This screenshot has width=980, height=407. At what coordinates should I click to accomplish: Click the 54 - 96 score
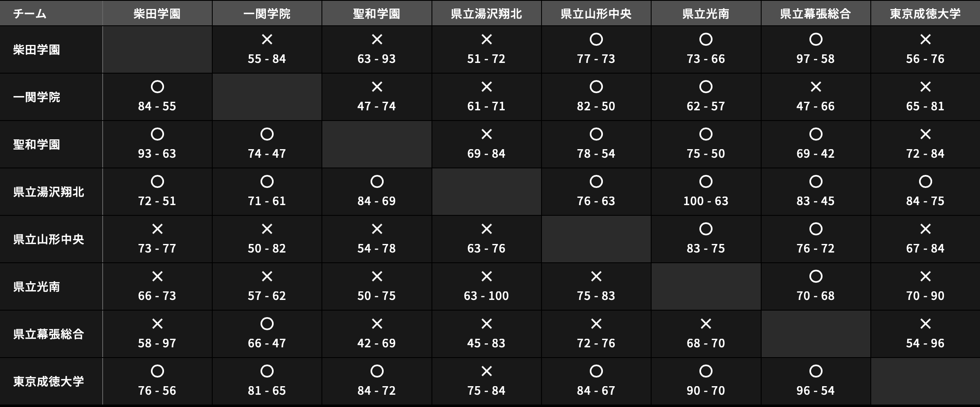[x=925, y=343]
